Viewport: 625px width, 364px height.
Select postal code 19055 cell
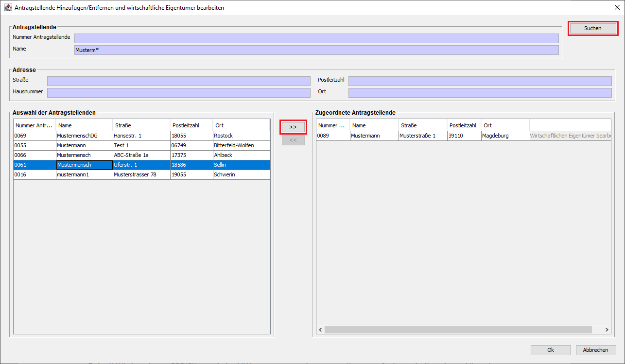tap(192, 175)
